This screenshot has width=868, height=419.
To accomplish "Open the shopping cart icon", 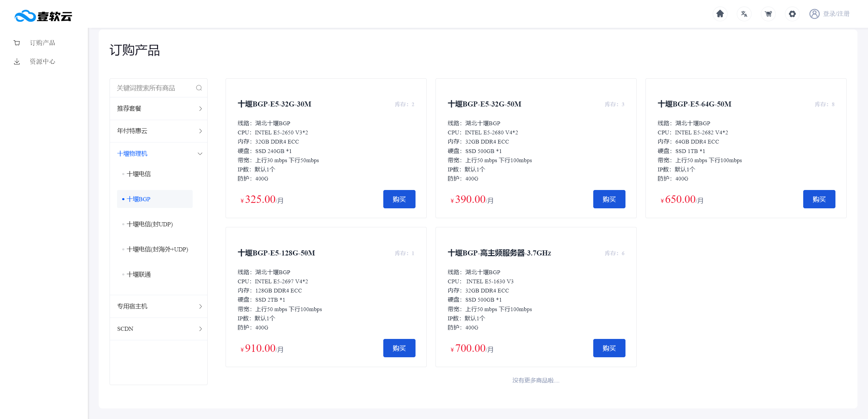I will pos(768,14).
